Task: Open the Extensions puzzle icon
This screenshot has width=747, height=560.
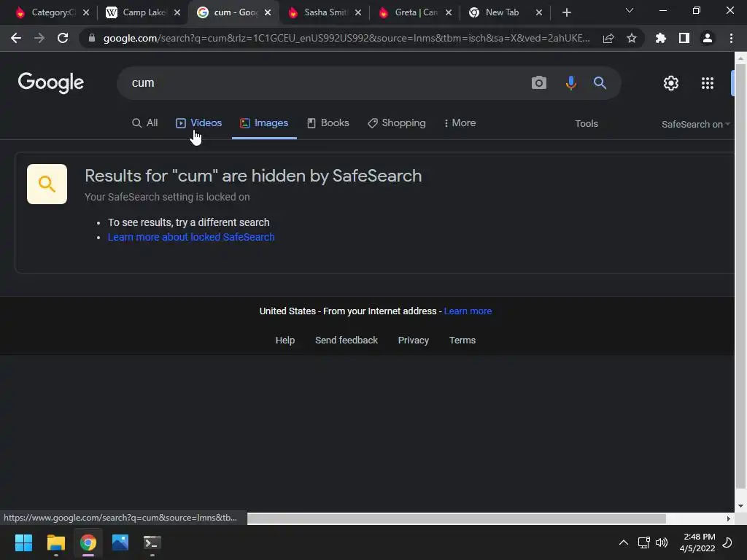Action: point(660,38)
